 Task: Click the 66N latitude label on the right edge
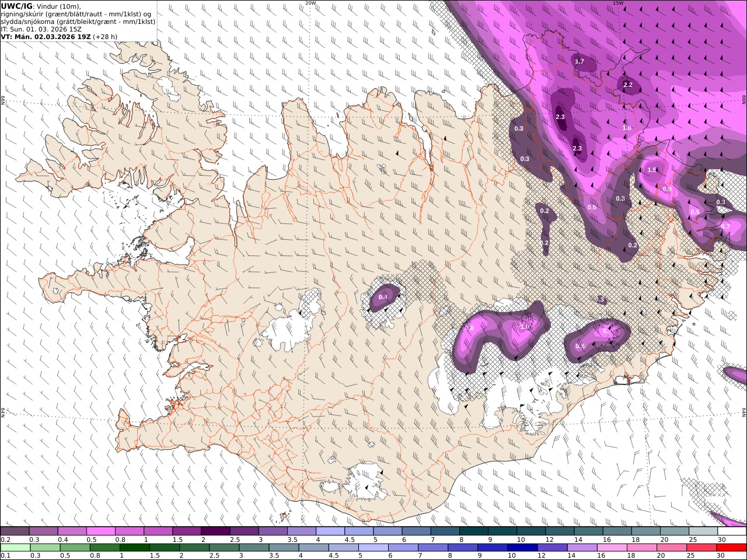tap(744, 100)
